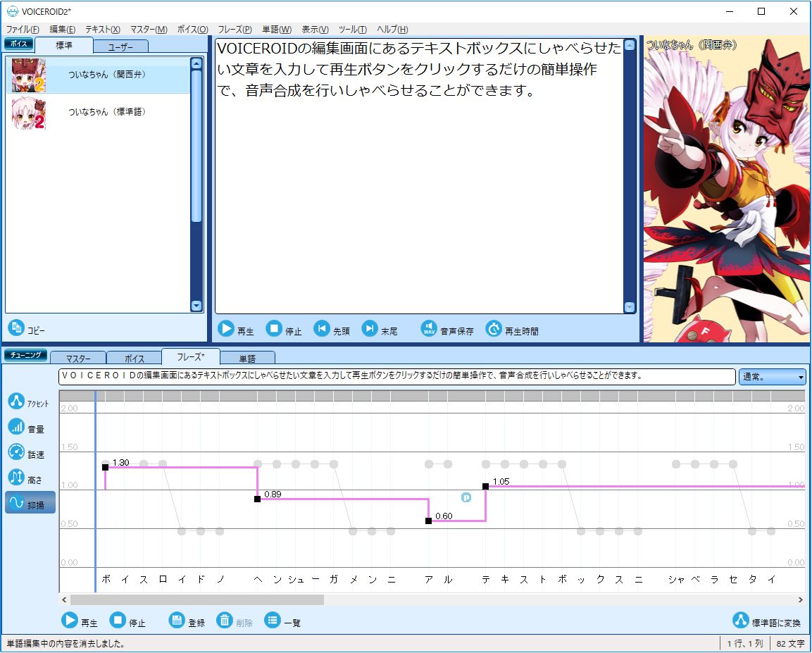
Task: Open the 編集 menu
Action: point(63,30)
